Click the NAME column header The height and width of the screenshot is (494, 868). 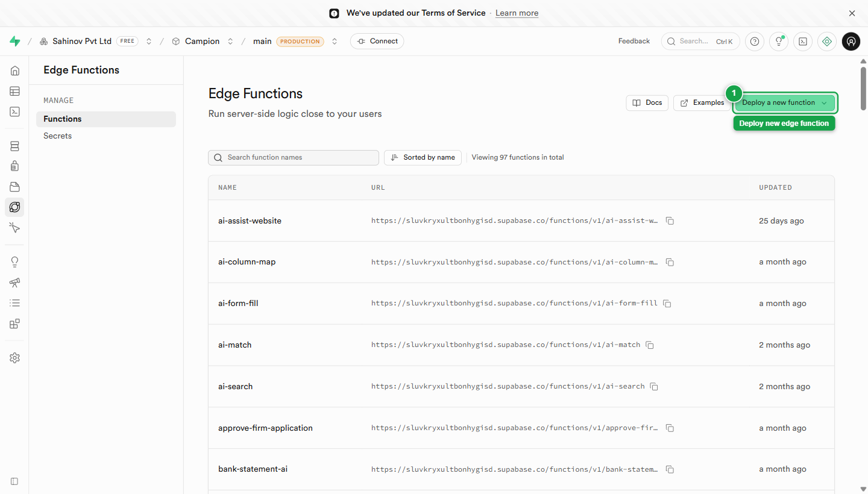(x=227, y=188)
